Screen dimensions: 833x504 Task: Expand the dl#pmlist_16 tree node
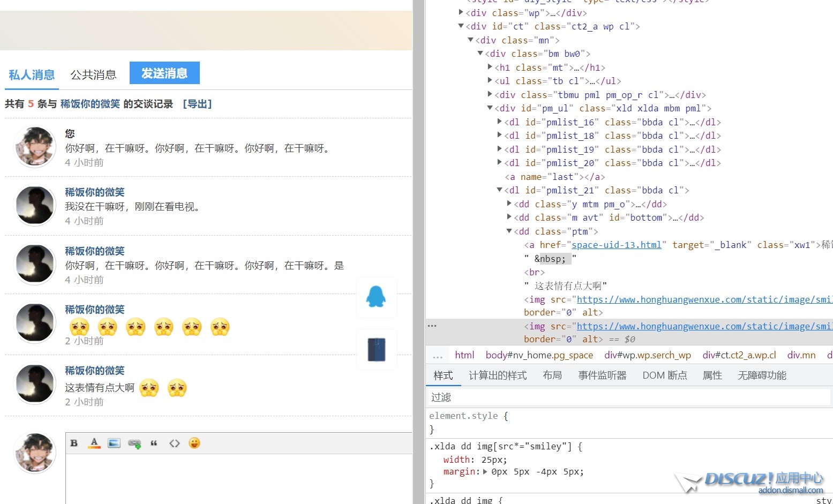499,122
